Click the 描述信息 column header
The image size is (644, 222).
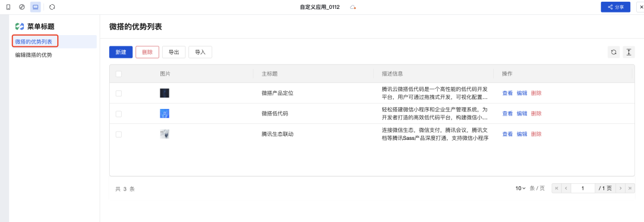[392, 74]
